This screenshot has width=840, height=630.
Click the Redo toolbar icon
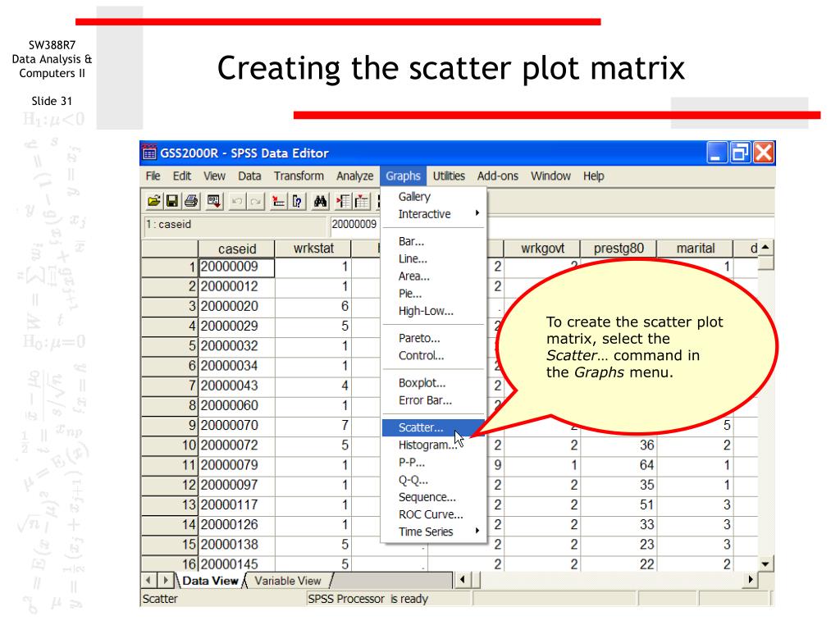coord(256,202)
